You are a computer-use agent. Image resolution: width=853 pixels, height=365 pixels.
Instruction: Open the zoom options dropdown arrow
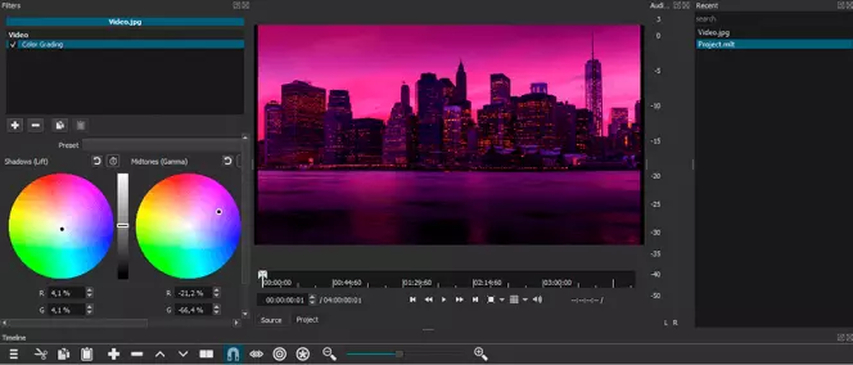point(502,300)
